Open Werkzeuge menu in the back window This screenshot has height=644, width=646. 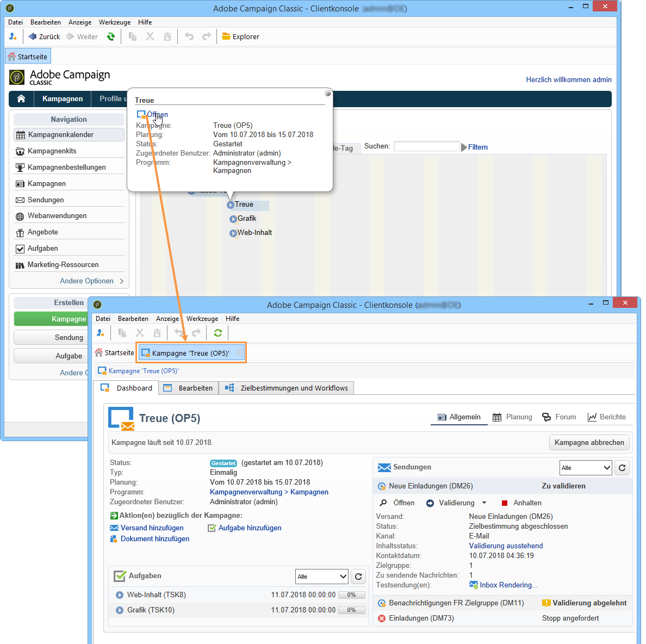coord(115,22)
